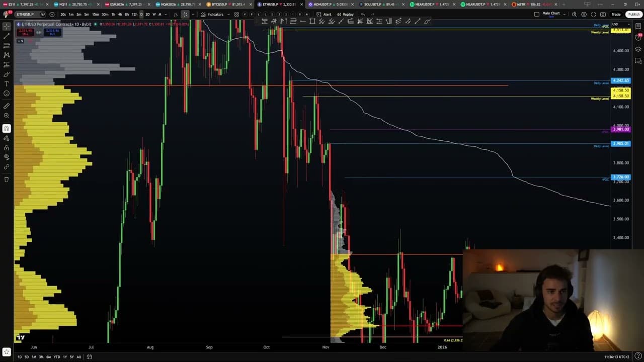Collapse the indicator legend chevron

pos(20,41)
